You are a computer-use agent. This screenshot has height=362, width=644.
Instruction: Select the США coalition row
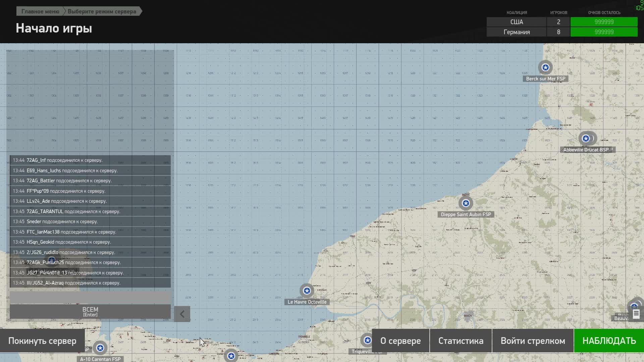click(x=517, y=22)
